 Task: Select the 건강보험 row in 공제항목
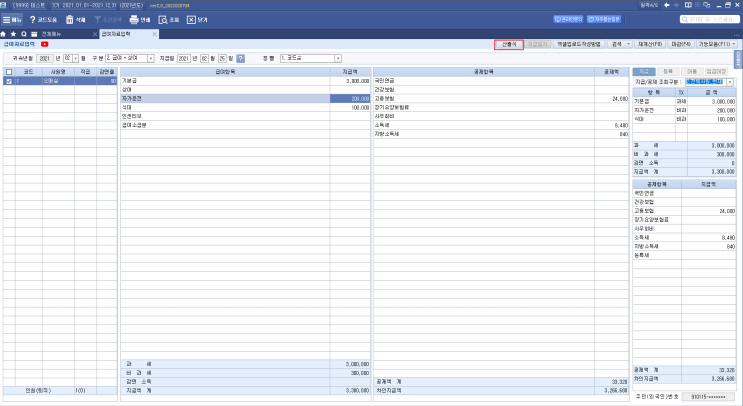point(501,90)
